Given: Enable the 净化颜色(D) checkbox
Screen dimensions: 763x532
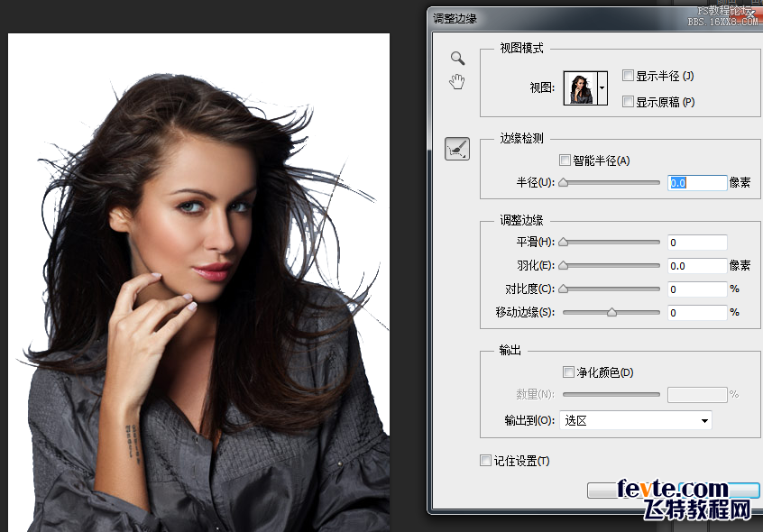Looking at the screenshot, I should click(568, 372).
